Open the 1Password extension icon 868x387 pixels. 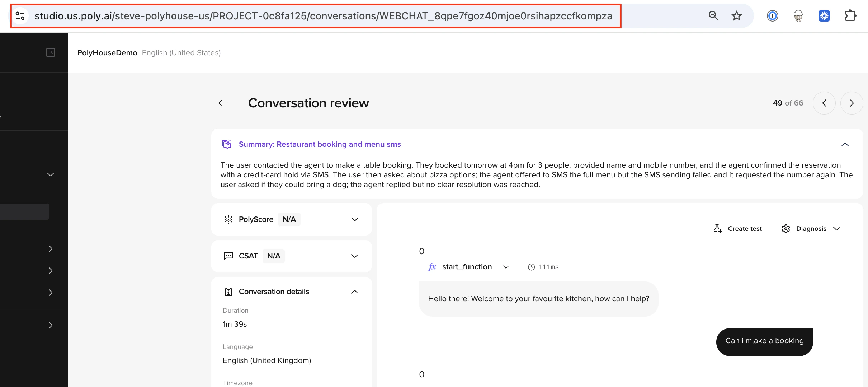pos(772,16)
